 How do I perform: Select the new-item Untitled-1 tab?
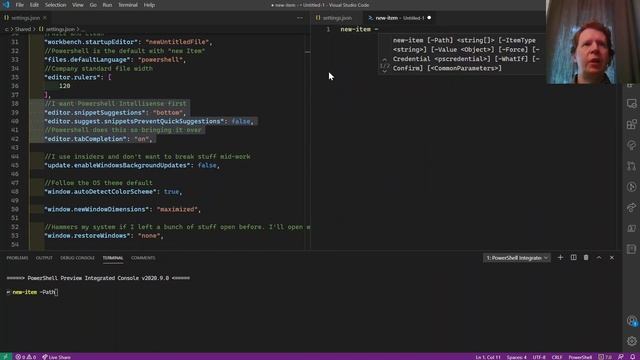tap(399, 18)
